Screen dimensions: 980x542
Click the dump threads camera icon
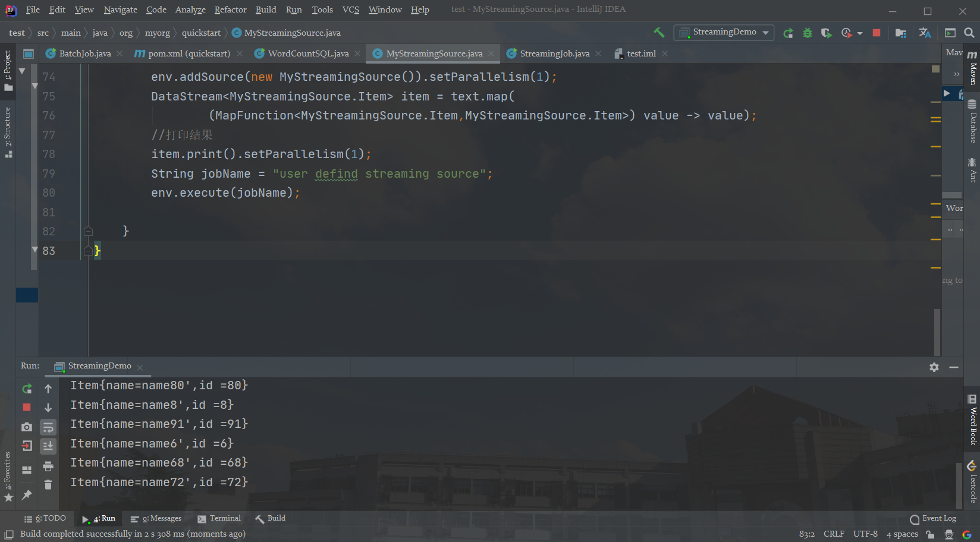[x=27, y=427]
